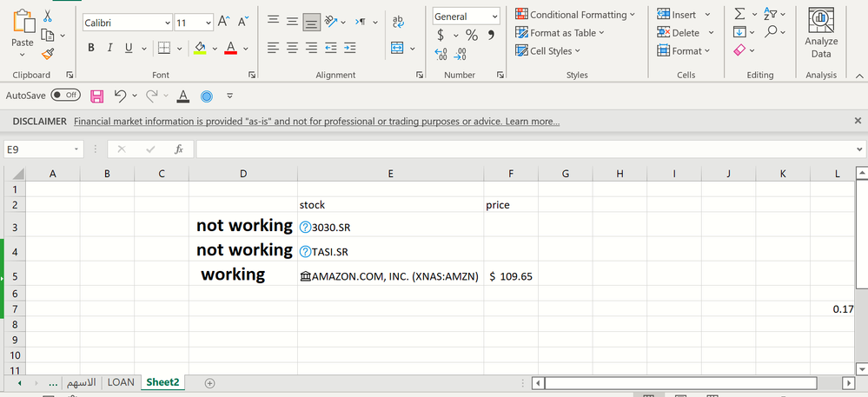The image size is (868, 397).
Task: Open Font dialog launcher
Action: [x=252, y=74]
